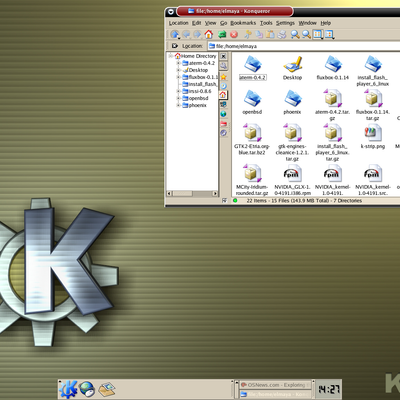This screenshot has width=400, height=400.
Task: Open the Go menu
Action: coord(223,23)
